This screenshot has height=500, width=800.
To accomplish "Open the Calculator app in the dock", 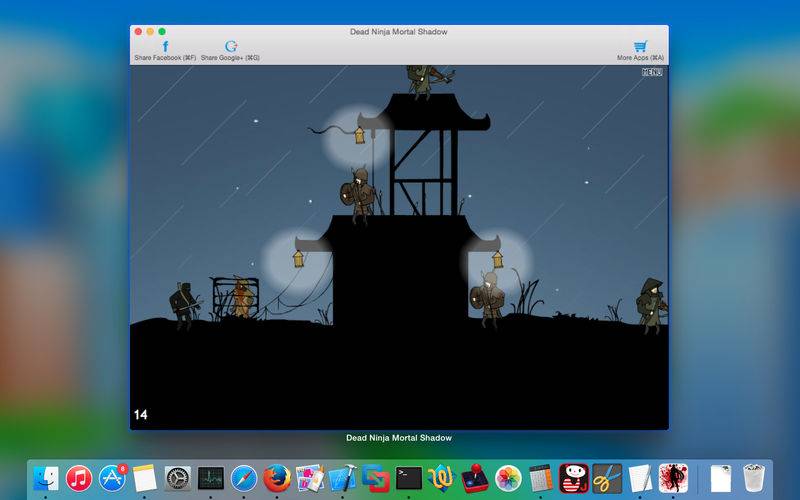I will [541, 479].
